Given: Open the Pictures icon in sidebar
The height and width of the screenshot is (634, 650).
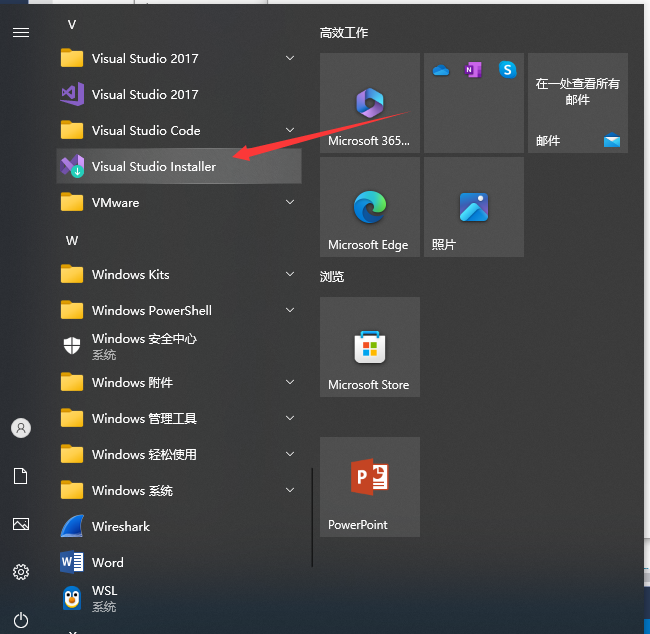Looking at the screenshot, I should 21,524.
